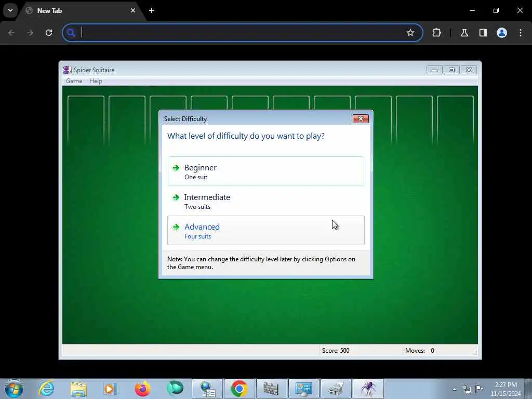
Task: Open Chrome profile avatar
Action: tap(502, 33)
